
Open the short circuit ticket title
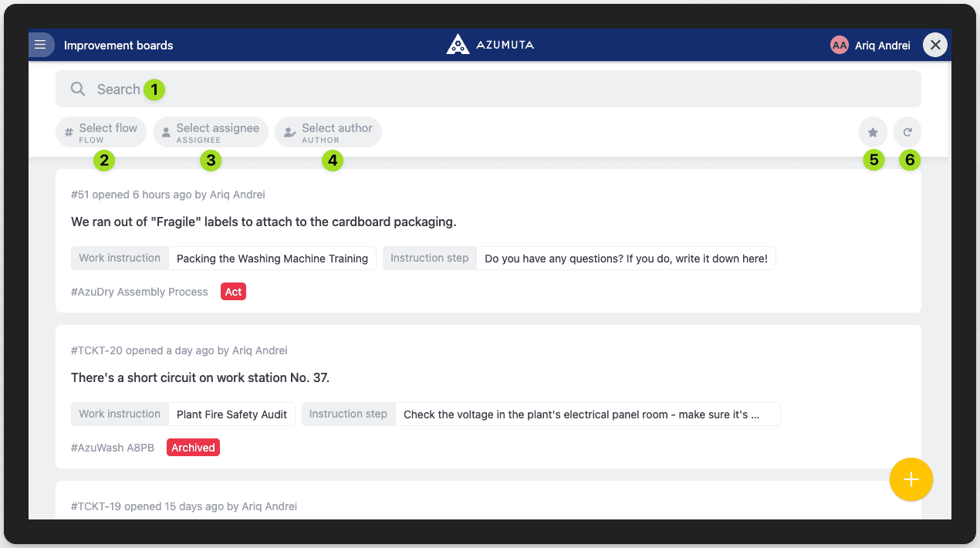(x=201, y=378)
